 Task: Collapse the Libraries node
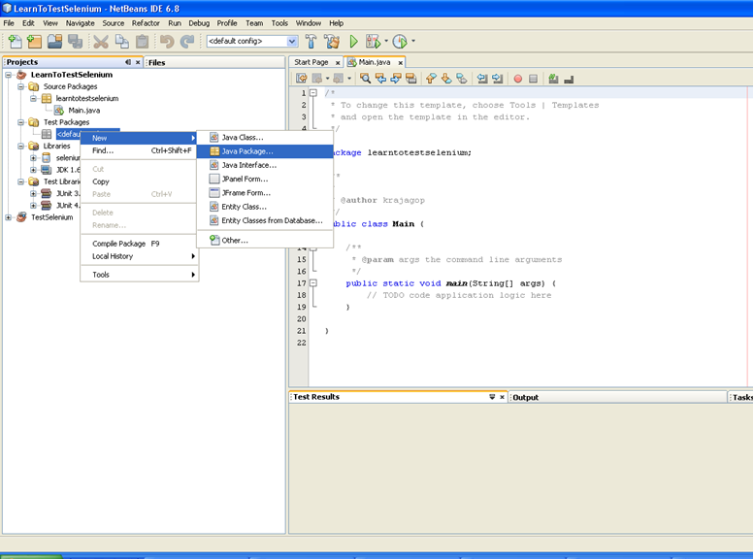pyautogui.click(x=20, y=146)
